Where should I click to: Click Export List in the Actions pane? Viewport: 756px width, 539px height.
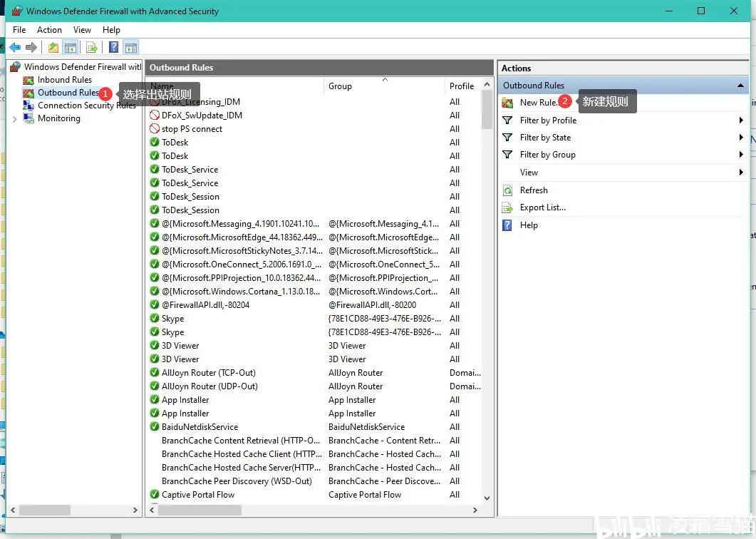tap(542, 207)
